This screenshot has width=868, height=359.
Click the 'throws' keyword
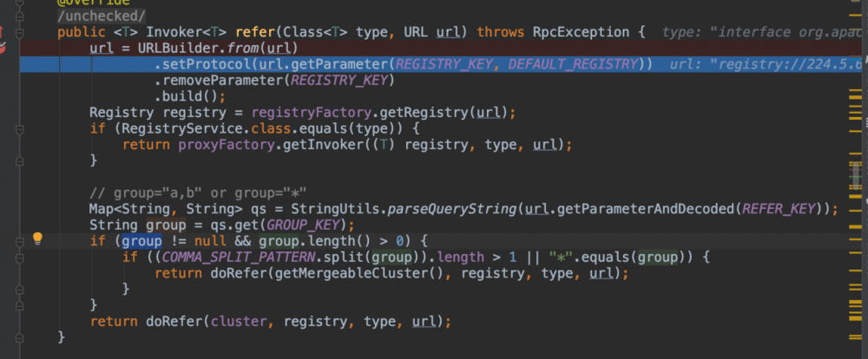[x=500, y=32]
